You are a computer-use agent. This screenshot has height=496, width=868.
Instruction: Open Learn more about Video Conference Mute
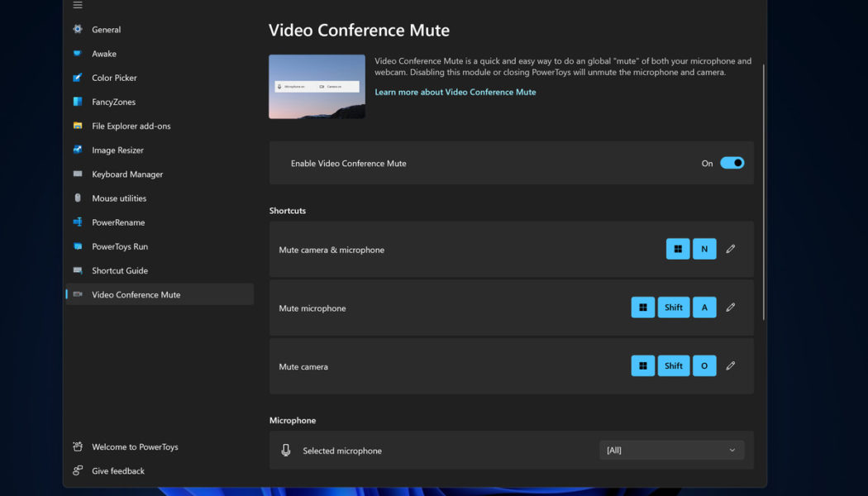click(455, 92)
